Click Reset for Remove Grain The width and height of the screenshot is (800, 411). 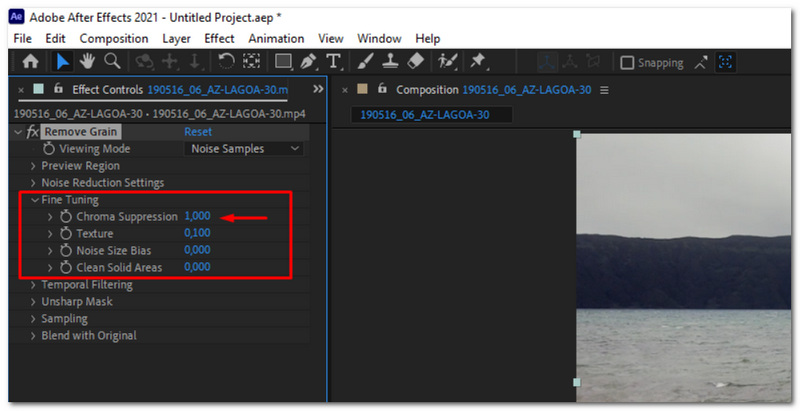click(198, 132)
